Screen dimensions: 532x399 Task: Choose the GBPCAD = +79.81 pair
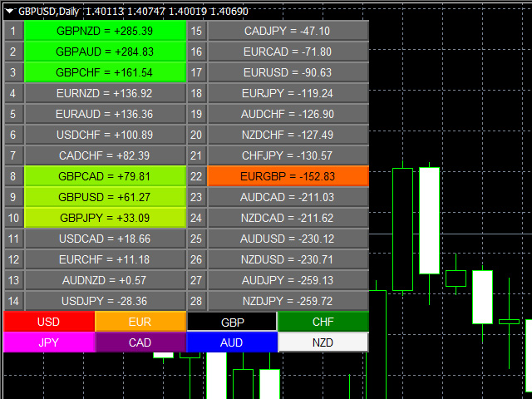pos(106,176)
